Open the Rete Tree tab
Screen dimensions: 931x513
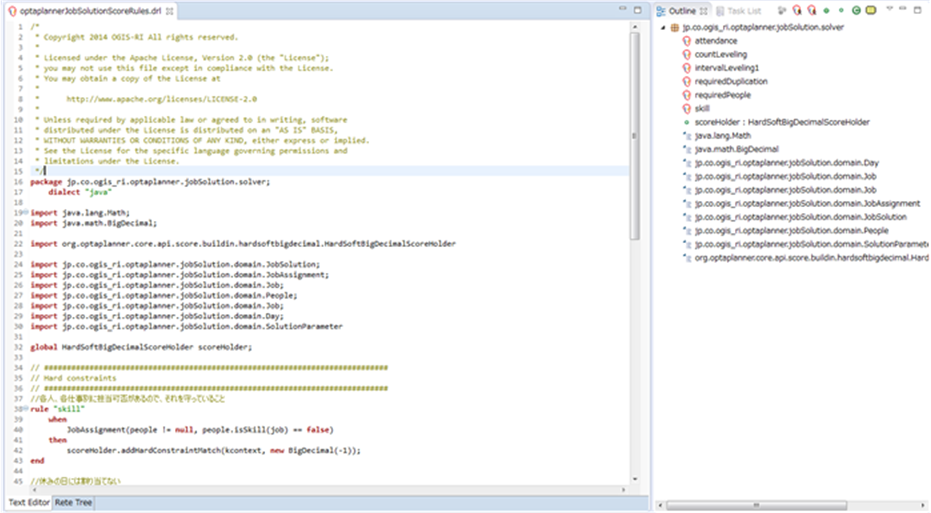(73, 502)
